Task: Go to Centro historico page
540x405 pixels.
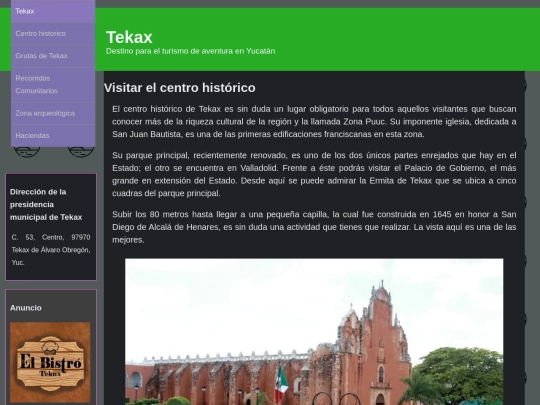Action: pos(53,34)
